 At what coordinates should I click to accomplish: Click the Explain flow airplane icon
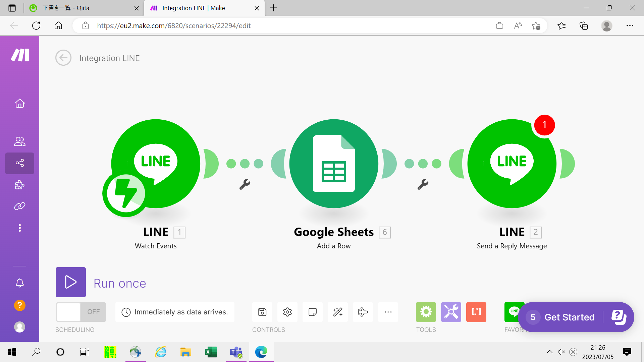pyautogui.click(x=363, y=312)
